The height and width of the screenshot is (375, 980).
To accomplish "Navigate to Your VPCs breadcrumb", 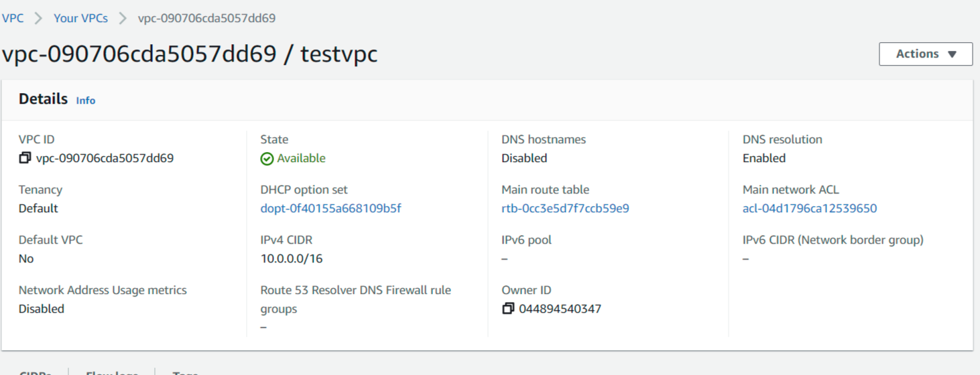I will click(80, 18).
